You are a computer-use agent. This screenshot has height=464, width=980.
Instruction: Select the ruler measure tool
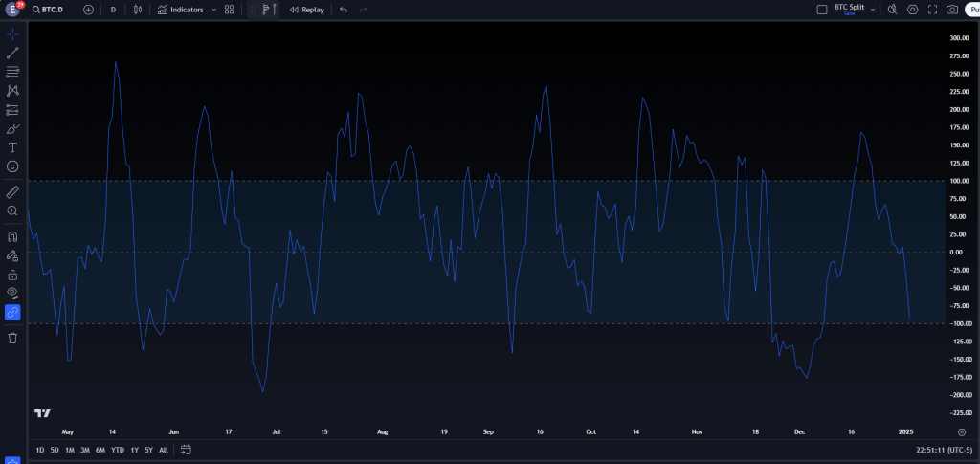12,191
